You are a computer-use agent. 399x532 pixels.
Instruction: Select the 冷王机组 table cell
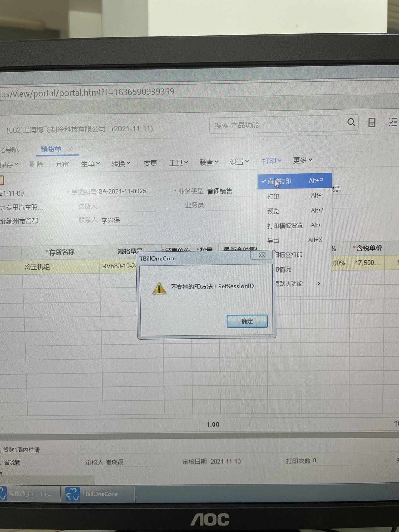click(61, 267)
